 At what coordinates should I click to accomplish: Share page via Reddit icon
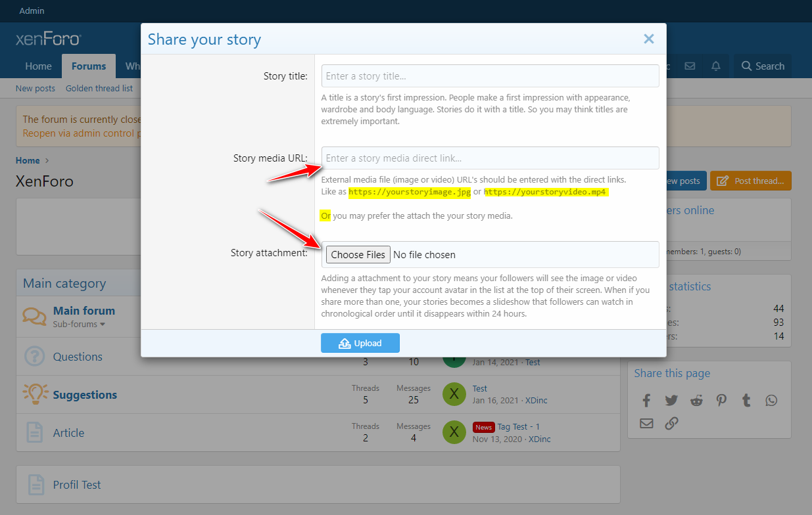(696, 400)
